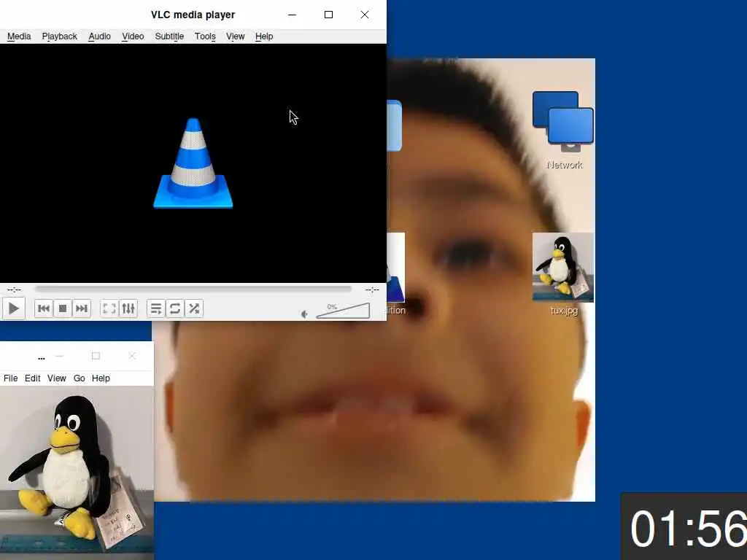This screenshot has width=747, height=560.
Task: Open the Video menu in VLC
Action: point(133,36)
